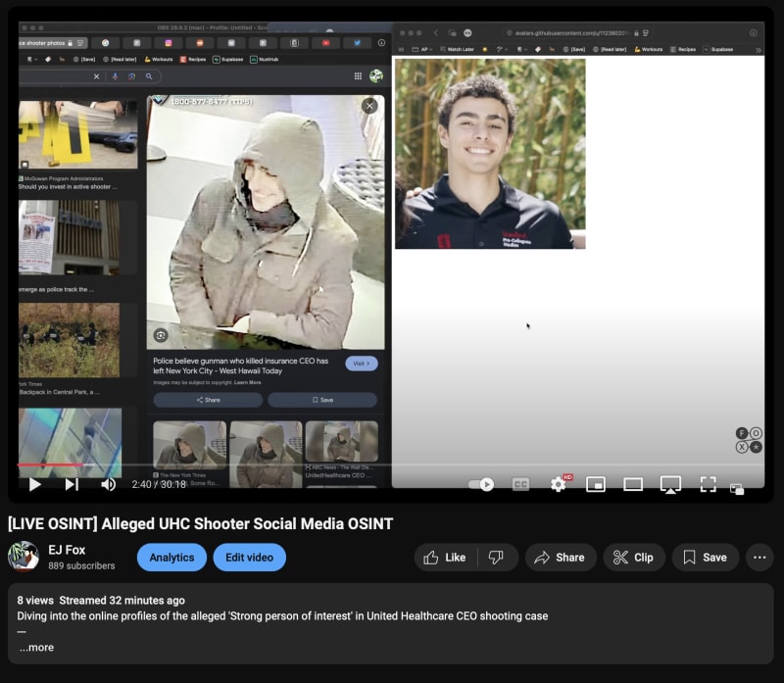Share the video from the YouTube action row
Viewport: 784px width, 683px height.
coord(560,557)
